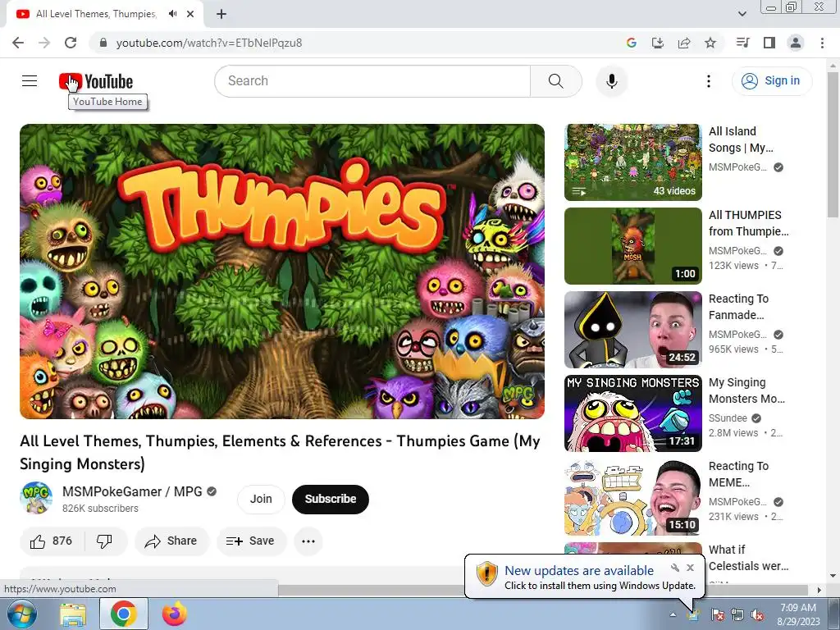840x630 pixels.
Task: Click the horizontal scrollbar right arrow
Action: coord(819,590)
